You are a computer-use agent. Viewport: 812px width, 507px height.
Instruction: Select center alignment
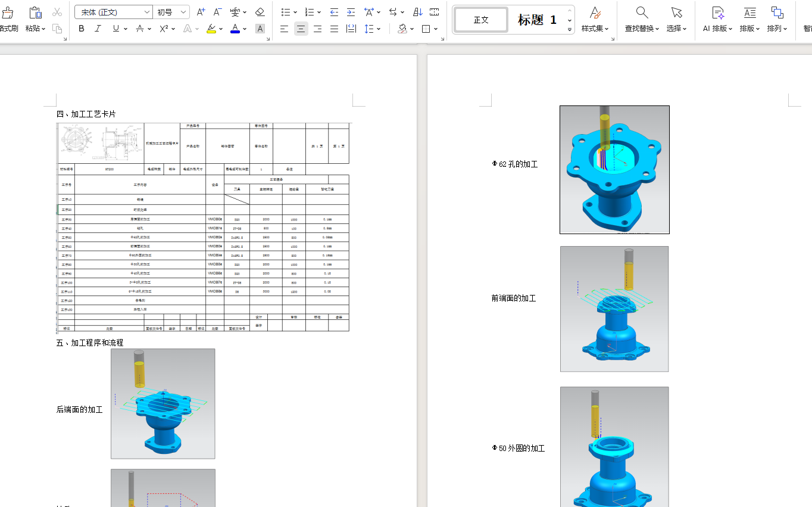(301, 29)
